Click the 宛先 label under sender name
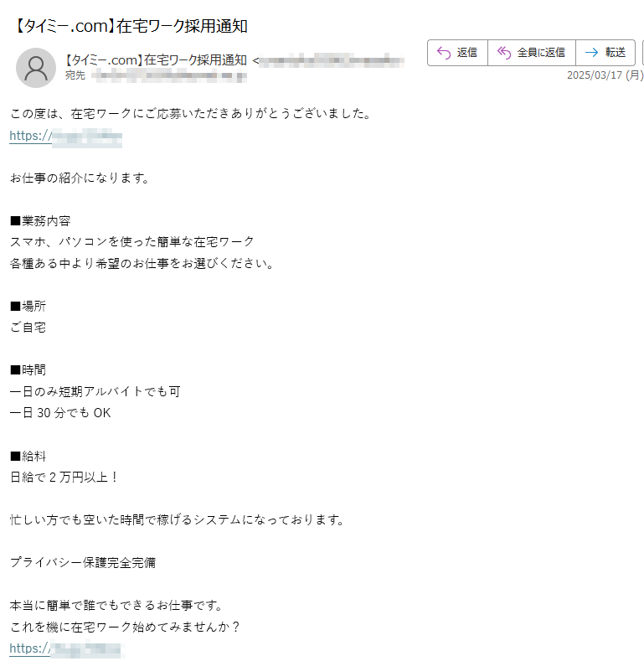Screen dimensions: 644x661 [x=75, y=75]
